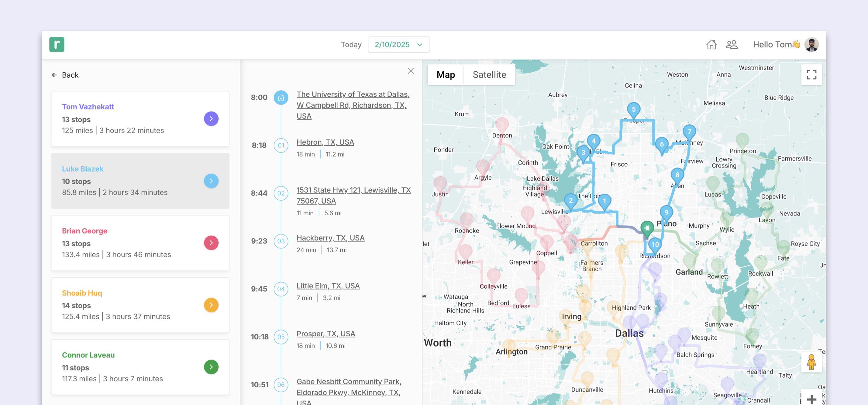Click 'Hello Tom' greeting text
868x405 pixels.
(772, 44)
